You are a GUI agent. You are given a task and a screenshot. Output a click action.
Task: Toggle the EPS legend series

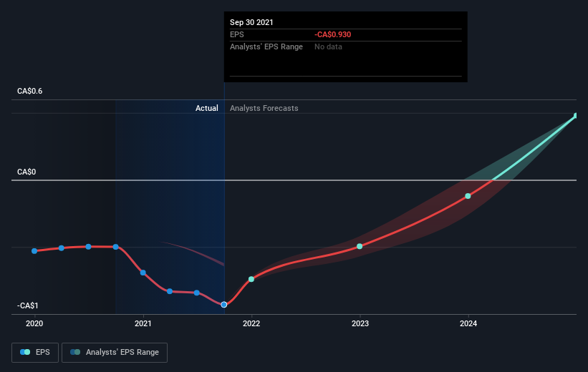[x=35, y=353]
